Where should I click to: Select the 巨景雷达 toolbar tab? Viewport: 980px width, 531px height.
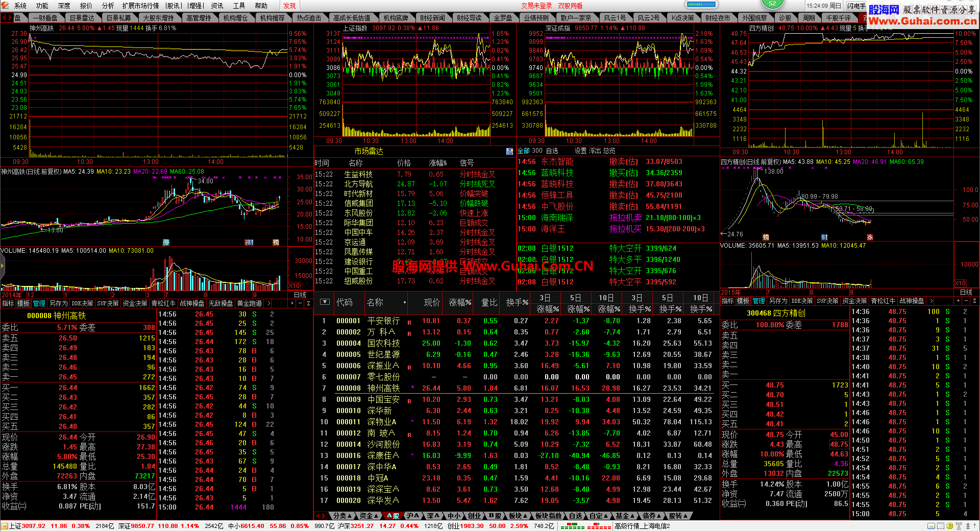(82, 18)
